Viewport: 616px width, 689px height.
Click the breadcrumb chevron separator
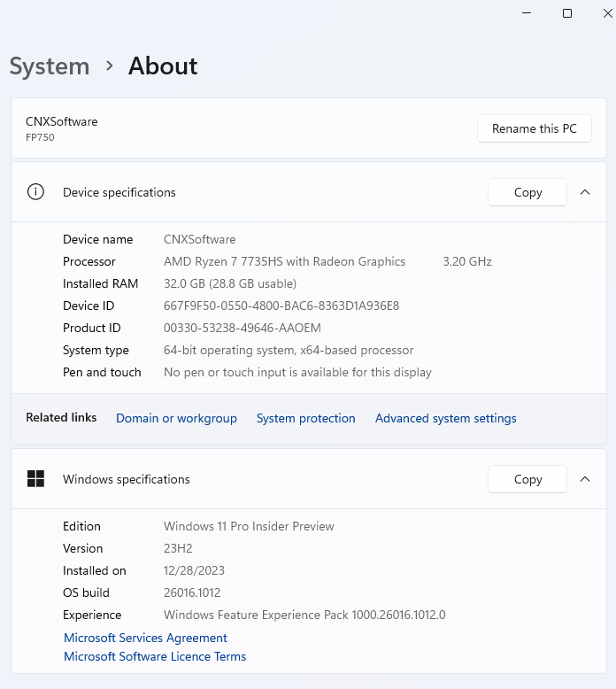pos(110,66)
